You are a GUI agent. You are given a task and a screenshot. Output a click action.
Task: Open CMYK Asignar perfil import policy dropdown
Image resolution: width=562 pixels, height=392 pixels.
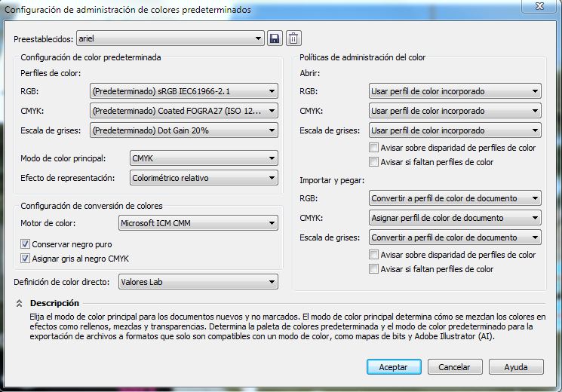coord(455,218)
